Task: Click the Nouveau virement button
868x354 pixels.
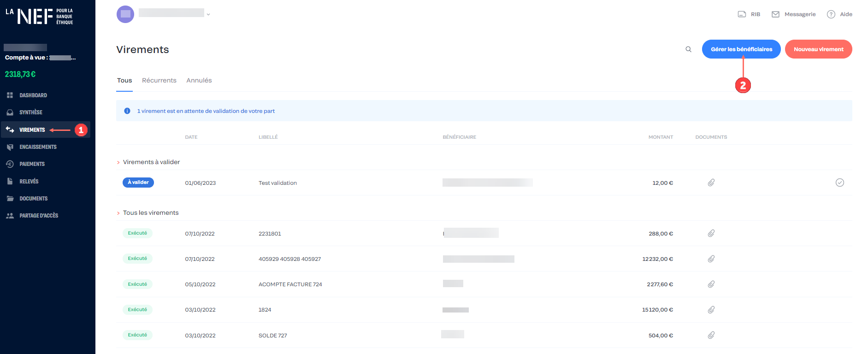Action: point(818,49)
